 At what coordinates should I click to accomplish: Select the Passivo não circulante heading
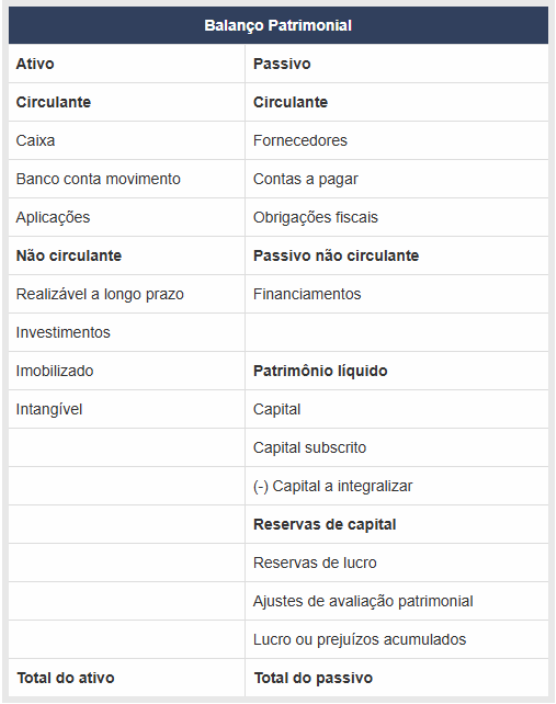[x=336, y=255]
